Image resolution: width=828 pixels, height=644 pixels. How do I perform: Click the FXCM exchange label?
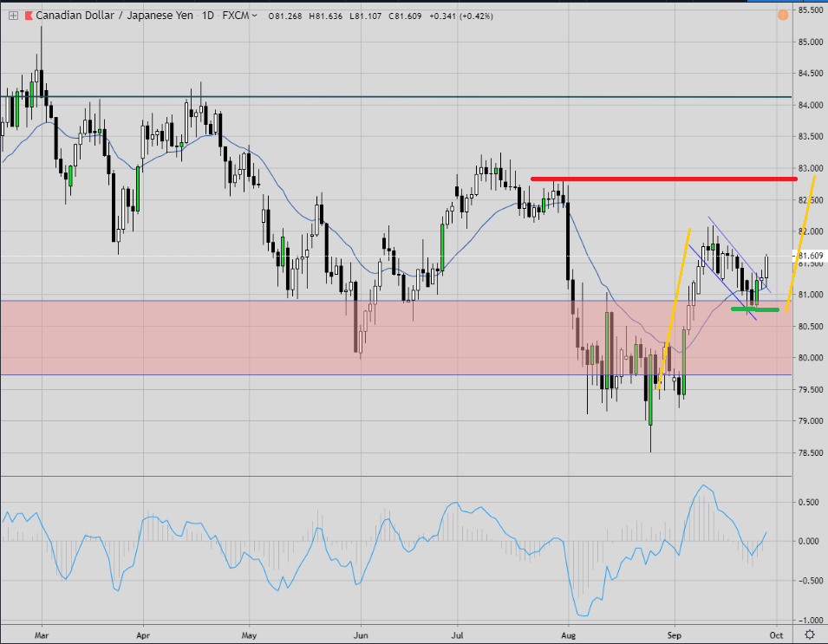click(x=236, y=16)
